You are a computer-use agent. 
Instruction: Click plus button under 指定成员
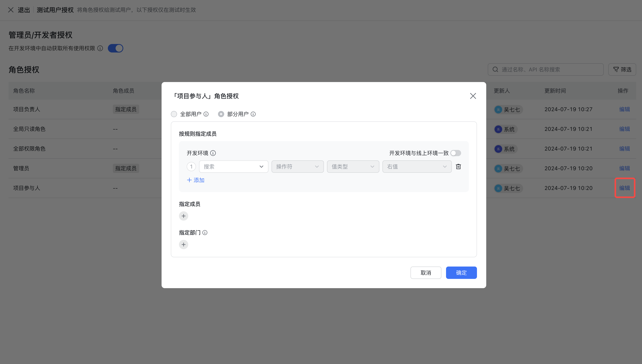[x=183, y=216]
